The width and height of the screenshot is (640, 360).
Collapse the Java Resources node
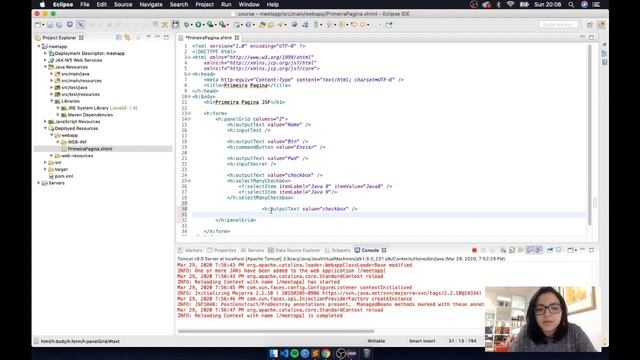[x=45, y=67]
